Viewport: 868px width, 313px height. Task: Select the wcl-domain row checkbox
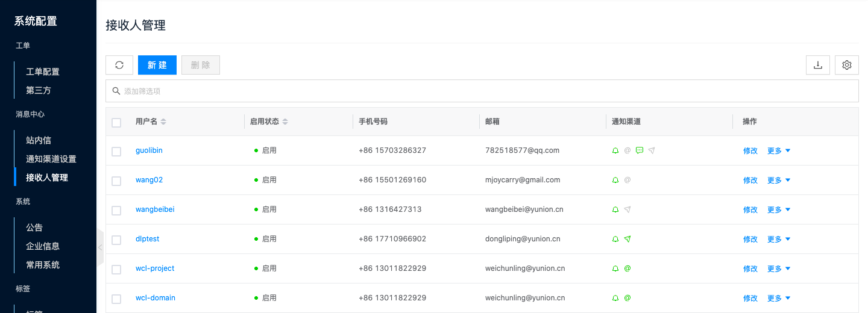pos(116,299)
